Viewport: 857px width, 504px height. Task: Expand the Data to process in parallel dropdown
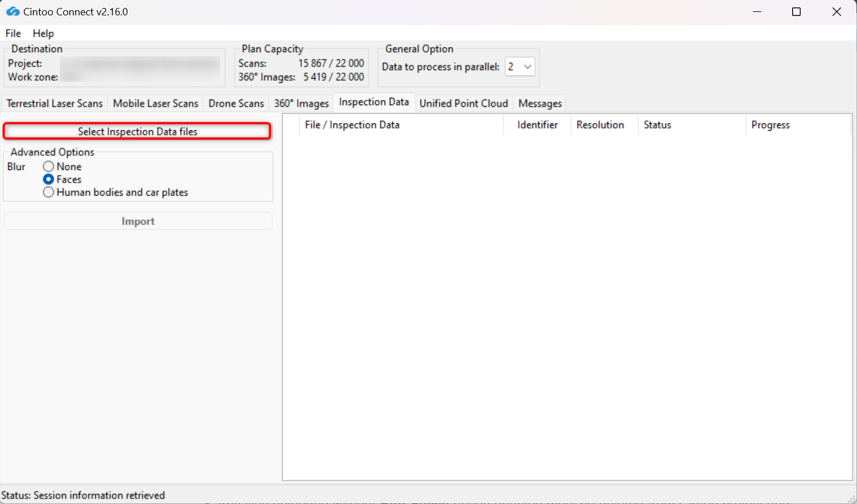(x=520, y=67)
